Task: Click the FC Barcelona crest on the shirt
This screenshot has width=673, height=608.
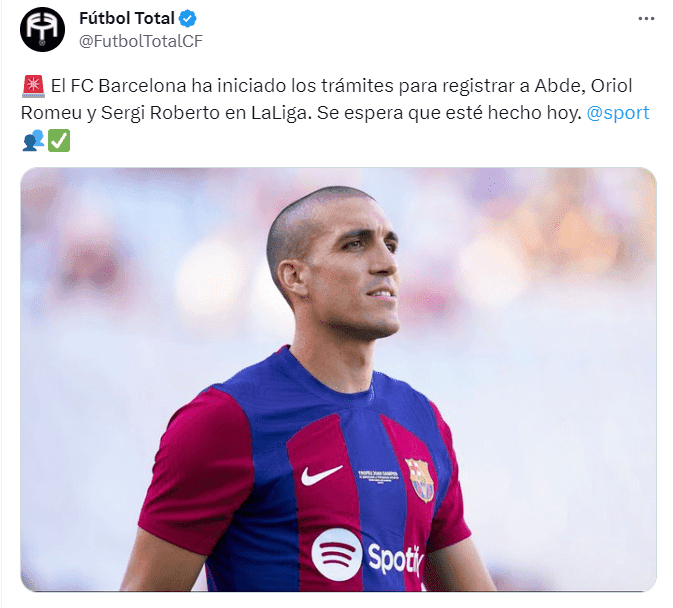Action: pos(420,480)
